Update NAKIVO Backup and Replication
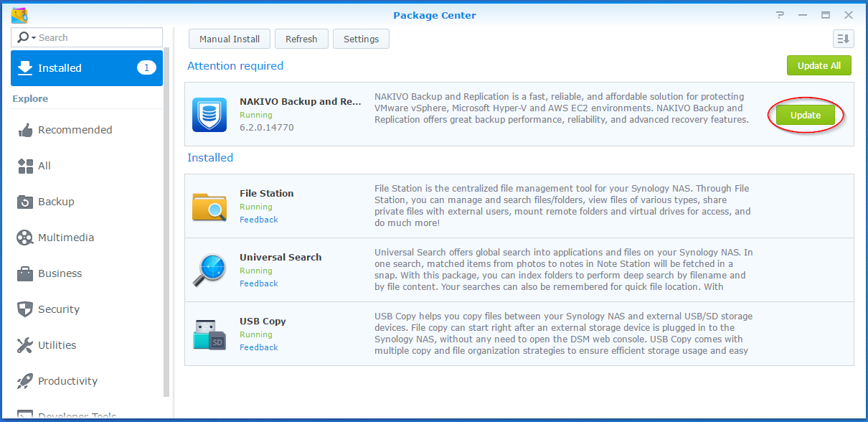The height and width of the screenshot is (422, 868). coord(805,115)
